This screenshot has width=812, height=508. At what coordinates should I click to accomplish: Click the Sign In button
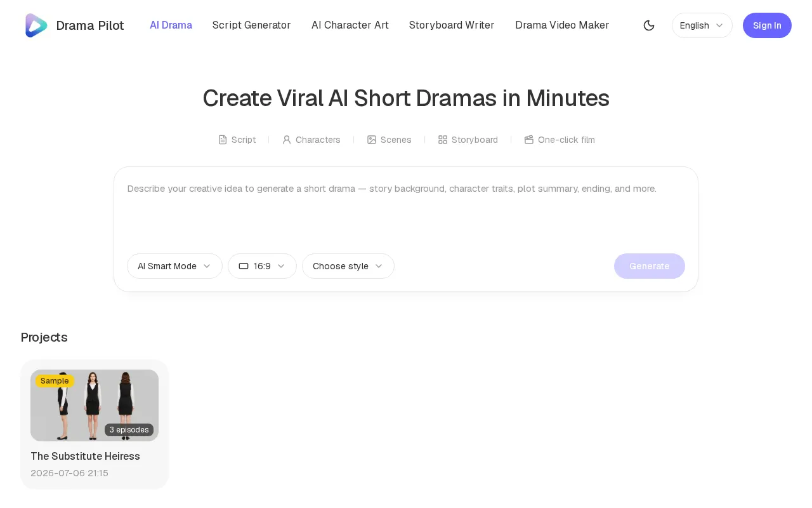tap(767, 25)
